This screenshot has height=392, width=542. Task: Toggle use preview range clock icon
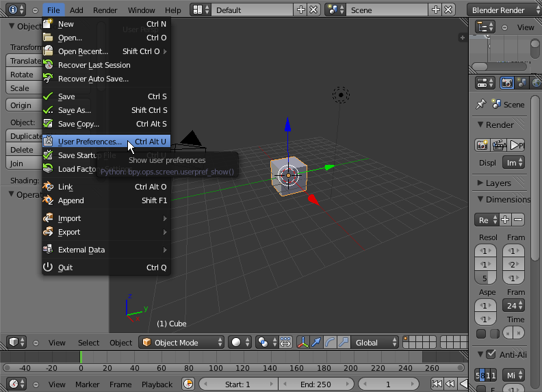[188, 384]
